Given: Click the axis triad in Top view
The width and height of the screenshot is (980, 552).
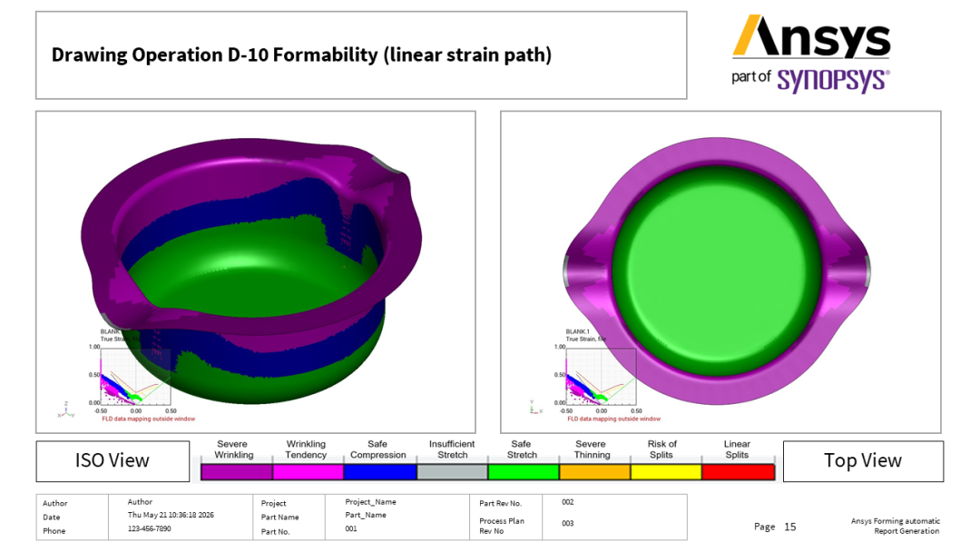Looking at the screenshot, I should click(x=535, y=408).
